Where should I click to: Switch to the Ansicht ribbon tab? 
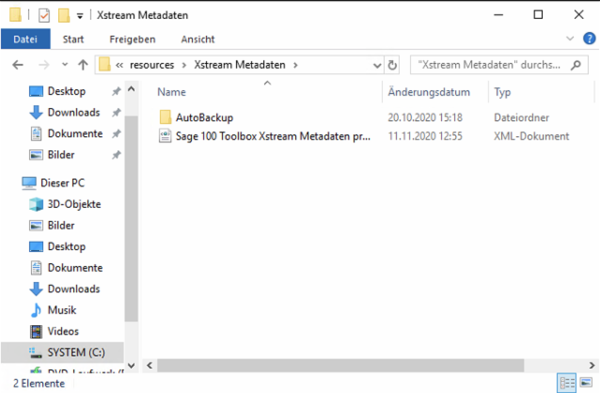pos(197,39)
